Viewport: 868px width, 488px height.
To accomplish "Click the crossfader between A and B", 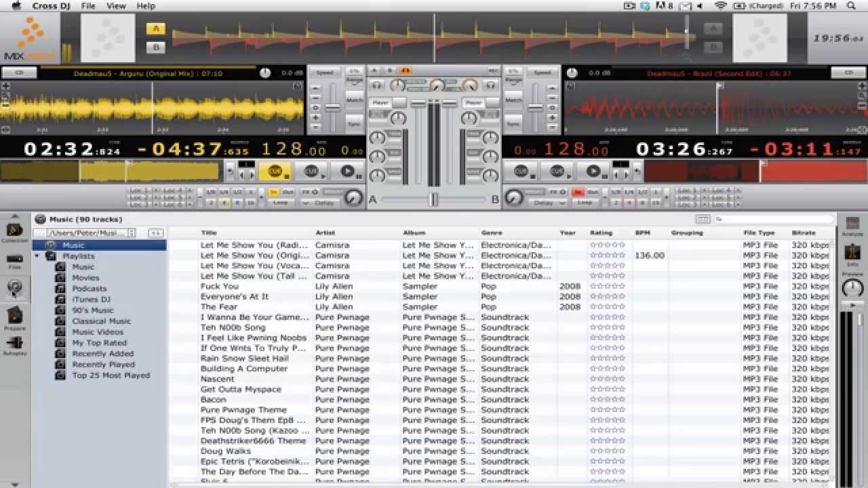I will tap(433, 199).
